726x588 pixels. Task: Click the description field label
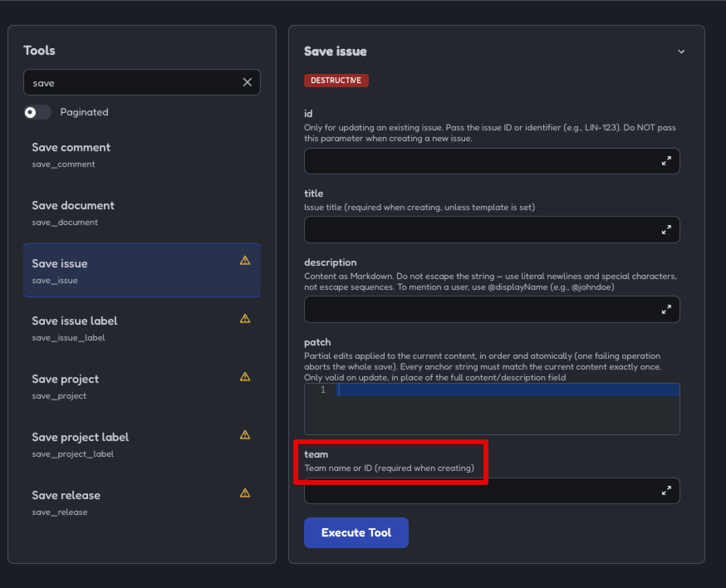331,262
